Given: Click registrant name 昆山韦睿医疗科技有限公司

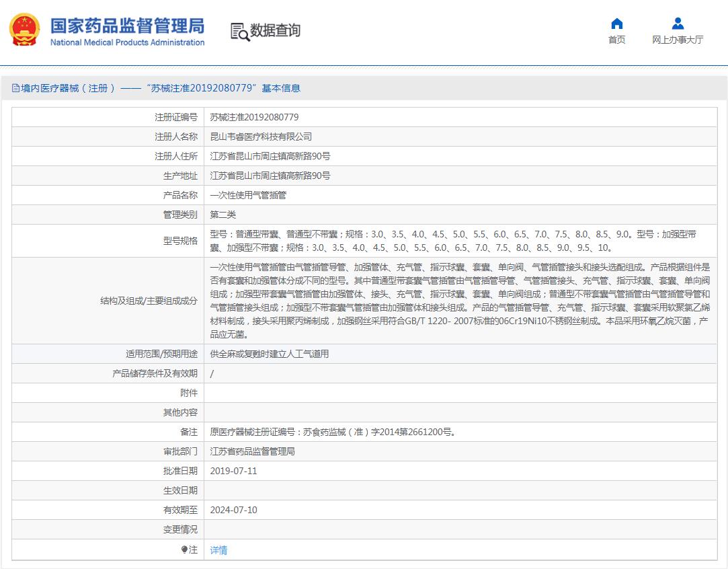Looking at the screenshot, I should point(261,137).
